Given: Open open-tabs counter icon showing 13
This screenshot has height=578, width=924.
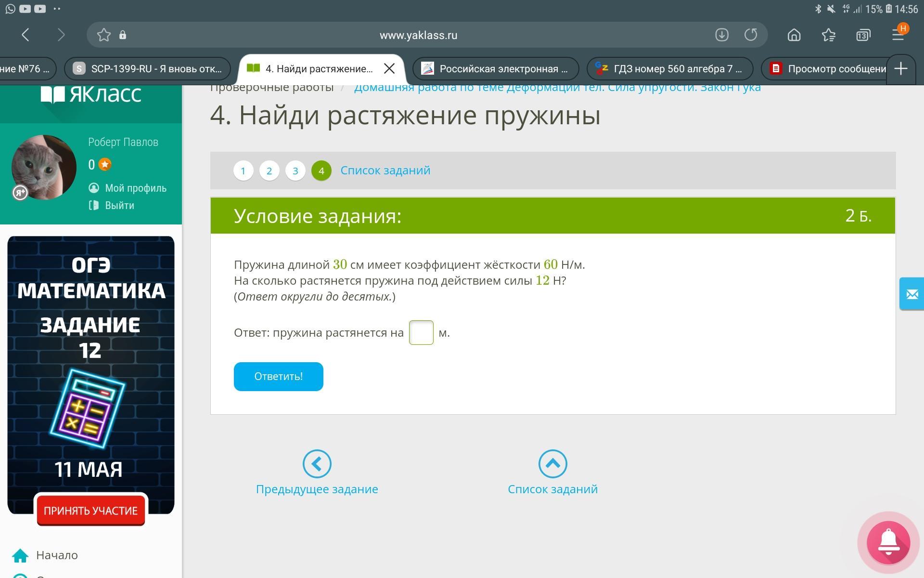Looking at the screenshot, I should tap(863, 35).
